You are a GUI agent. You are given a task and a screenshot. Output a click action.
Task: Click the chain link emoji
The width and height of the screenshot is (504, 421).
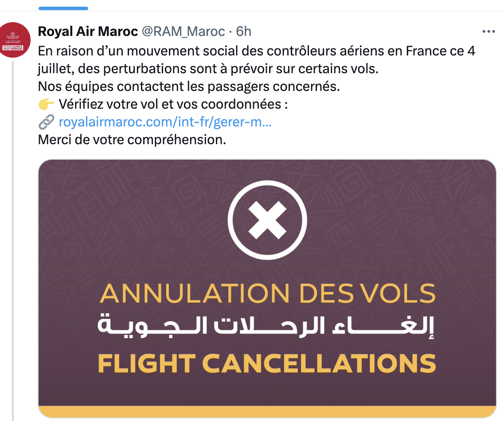coord(46,122)
